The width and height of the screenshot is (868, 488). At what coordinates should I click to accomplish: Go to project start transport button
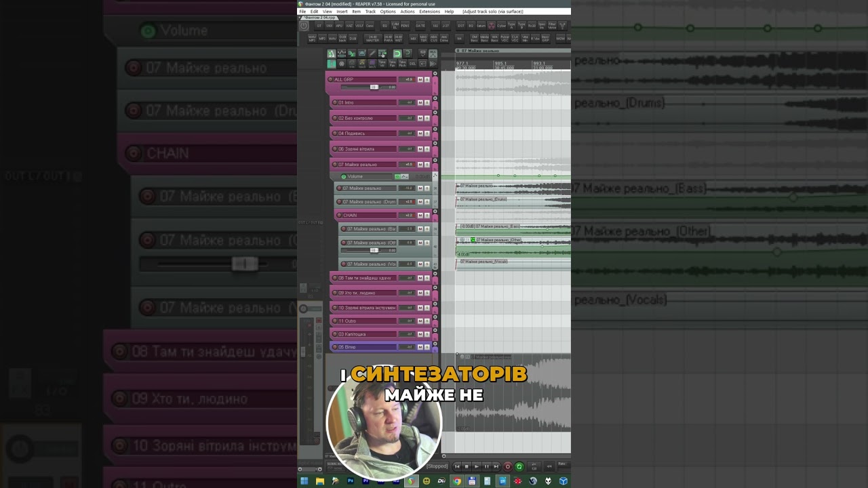pos(457,466)
